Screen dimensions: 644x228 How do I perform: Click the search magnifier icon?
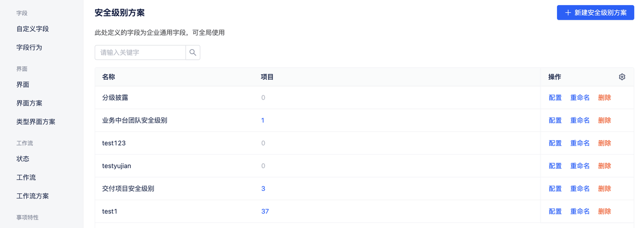(x=193, y=52)
